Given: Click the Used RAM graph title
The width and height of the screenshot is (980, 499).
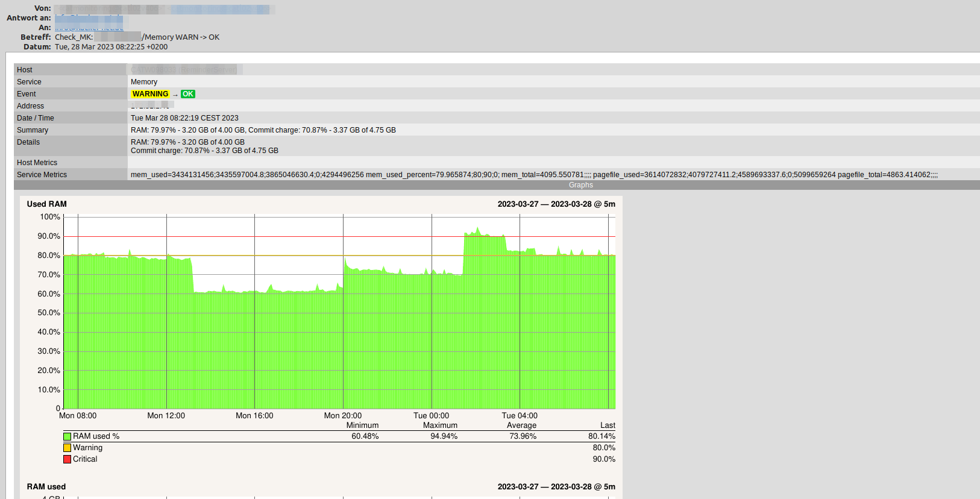Looking at the screenshot, I should (x=47, y=204).
